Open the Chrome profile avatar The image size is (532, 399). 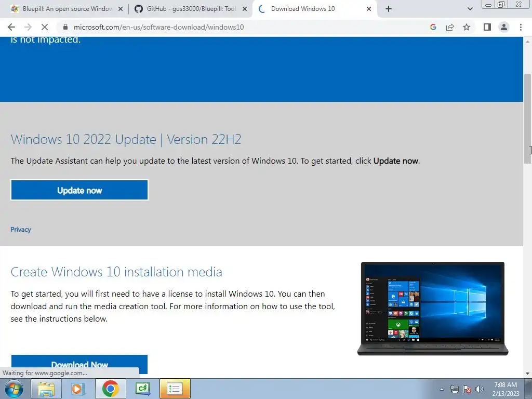coord(504,27)
